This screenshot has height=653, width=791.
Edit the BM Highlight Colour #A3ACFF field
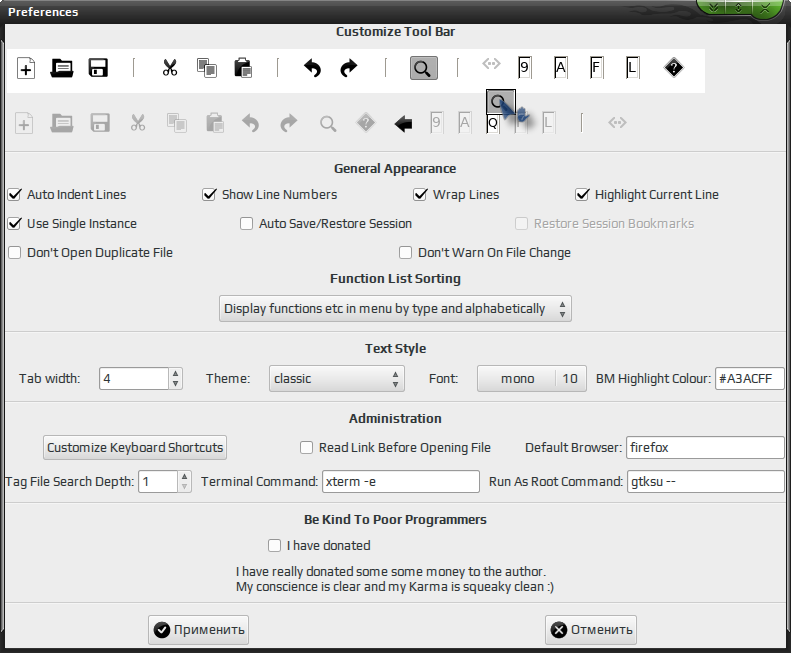(x=750, y=378)
